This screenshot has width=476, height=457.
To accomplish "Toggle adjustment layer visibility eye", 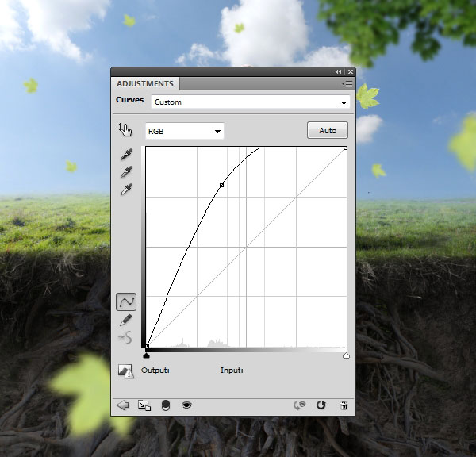I will click(186, 405).
